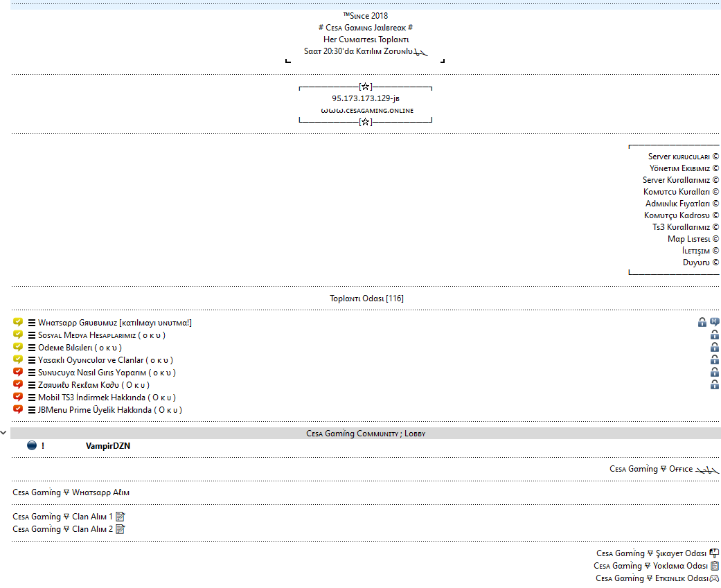Select Cesa Gaming Whatsapp Alım channel

click(x=71, y=492)
